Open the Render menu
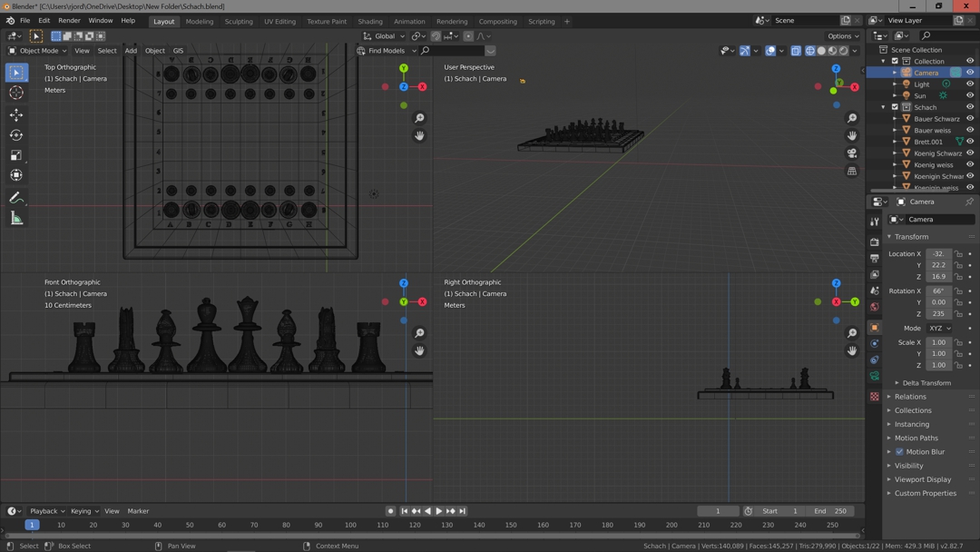 coord(69,21)
